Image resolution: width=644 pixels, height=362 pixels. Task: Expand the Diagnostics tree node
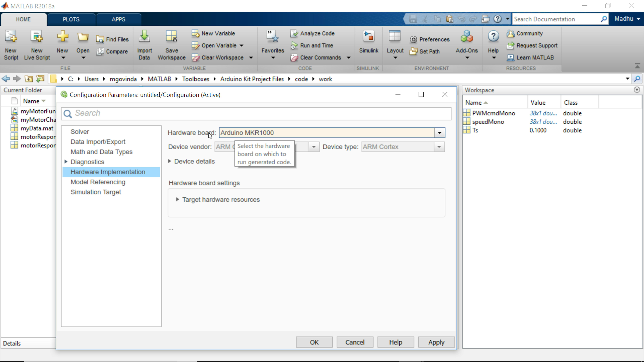click(66, 162)
